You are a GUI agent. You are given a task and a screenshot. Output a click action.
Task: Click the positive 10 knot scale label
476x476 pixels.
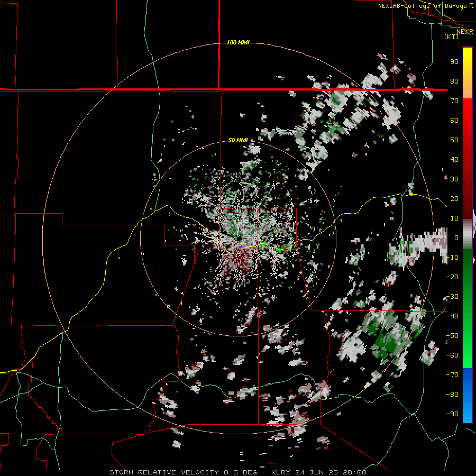click(x=454, y=218)
